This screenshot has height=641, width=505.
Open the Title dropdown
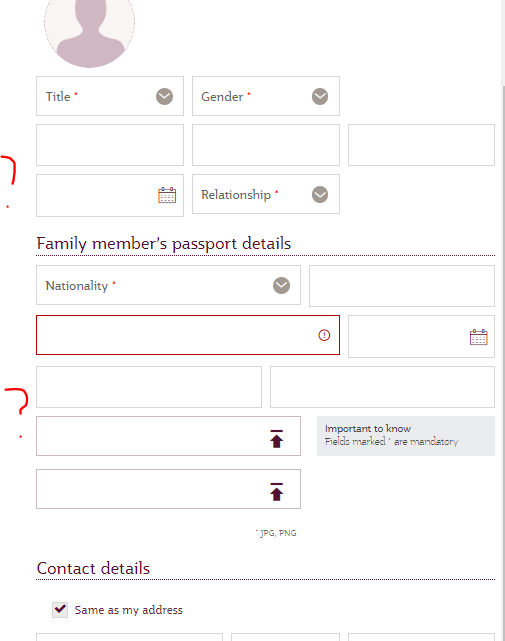(x=110, y=96)
